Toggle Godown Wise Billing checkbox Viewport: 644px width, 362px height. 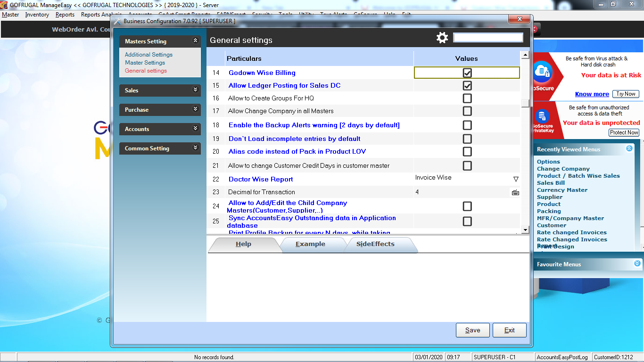click(467, 73)
